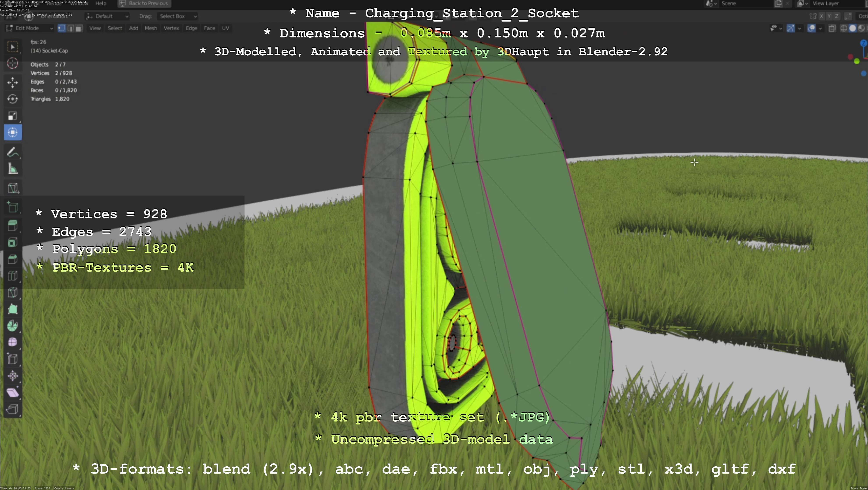Click the '(14) Socket-Cap' object label
Screen dimensions: 868x490
pyautogui.click(x=49, y=51)
